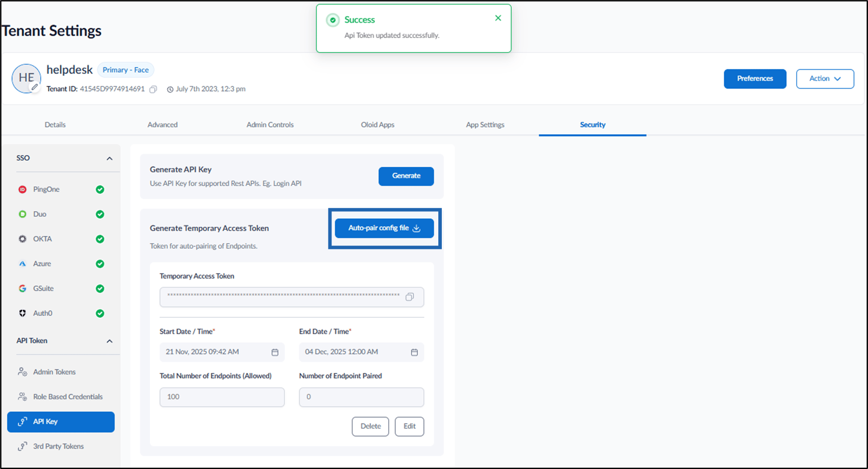Copy the Temporary Access Token
The image size is (868, 469).
[x=409, y=297]
